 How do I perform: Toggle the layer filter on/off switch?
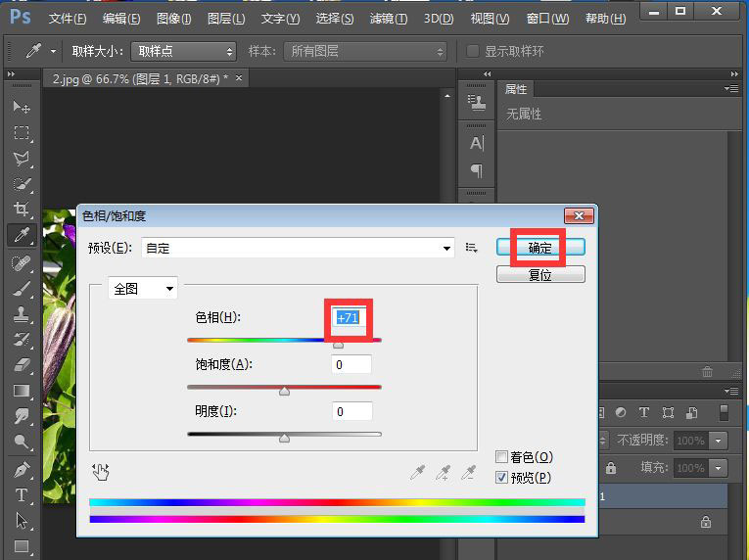725,413
